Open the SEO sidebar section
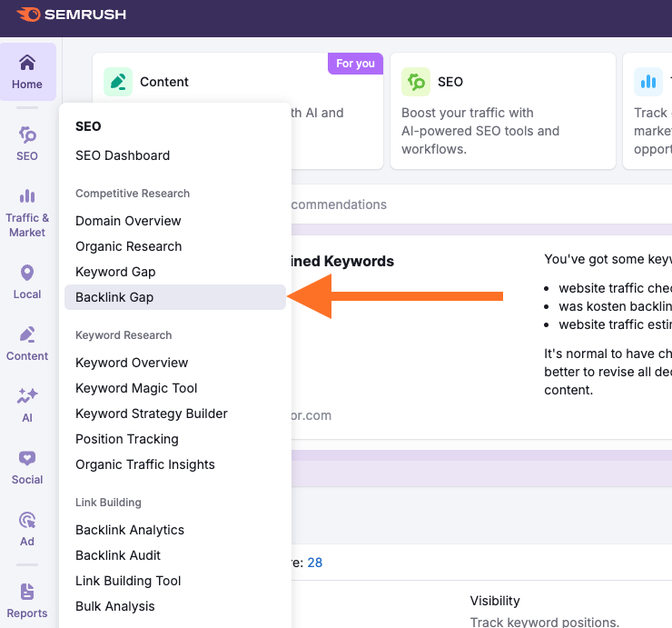This screenshot has height=628, width=672. coord(27,144)
